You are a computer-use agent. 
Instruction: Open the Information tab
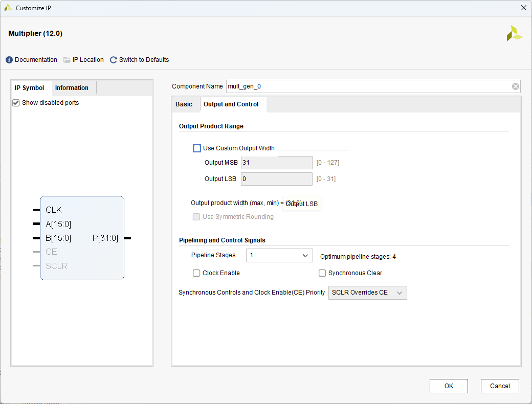pyautogui.click(x=72, y=88)
